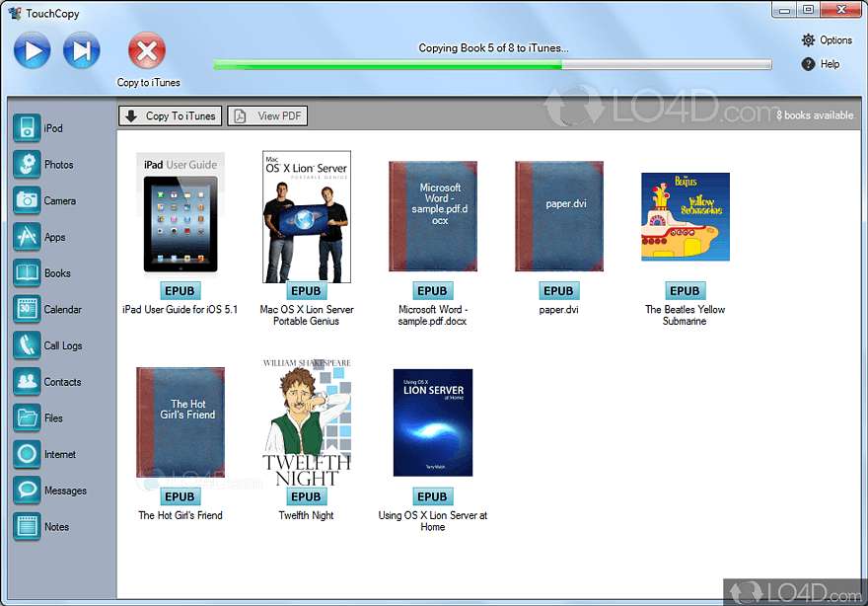Select Using OS X Lion Server cover
Image resolution: width=868 pixels, height=606 pixels.
click(x=433, y=422)
